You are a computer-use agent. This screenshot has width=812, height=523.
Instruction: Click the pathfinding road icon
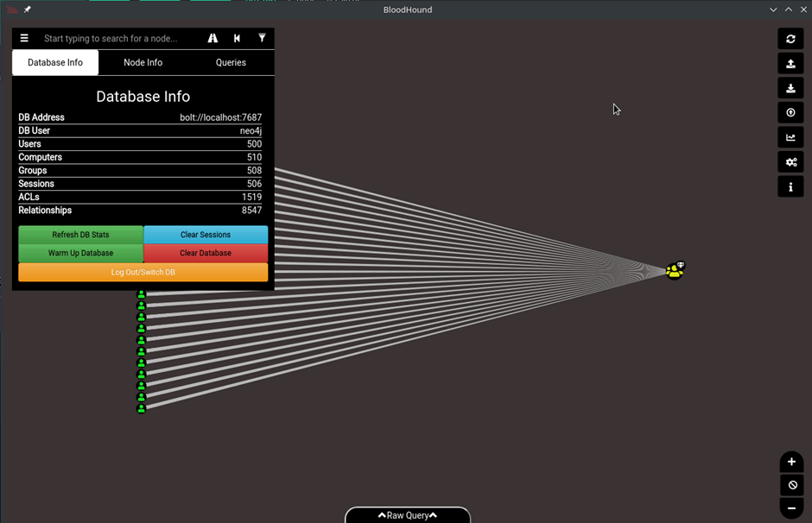point(213,38)
